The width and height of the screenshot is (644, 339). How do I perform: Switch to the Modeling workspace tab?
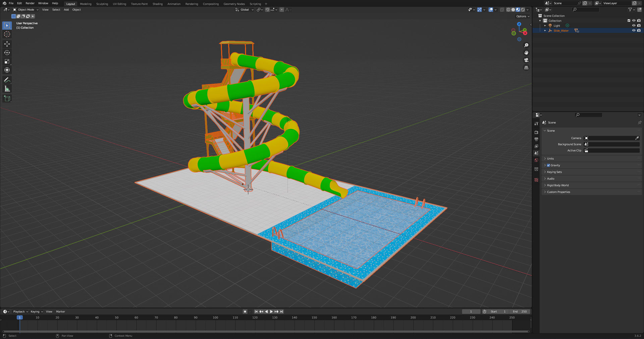(x=86, y=4)
